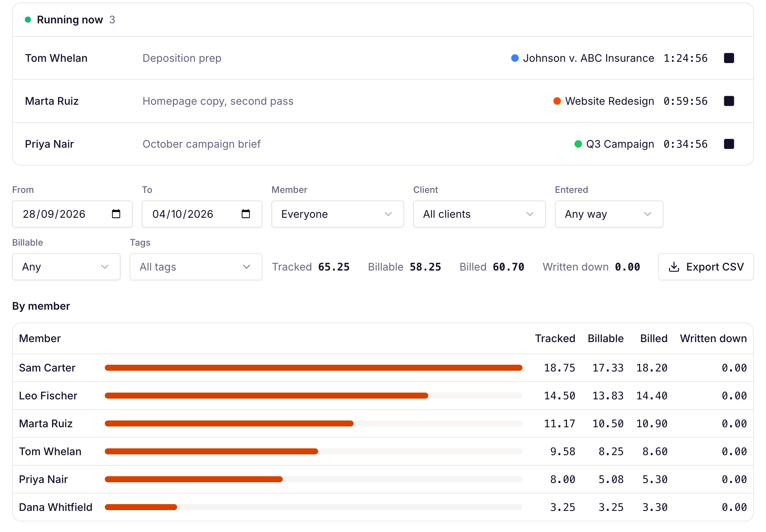The image size is (766, 532).
Task: Open the Entered dropdown showing Any way
Action: [609, 214]
